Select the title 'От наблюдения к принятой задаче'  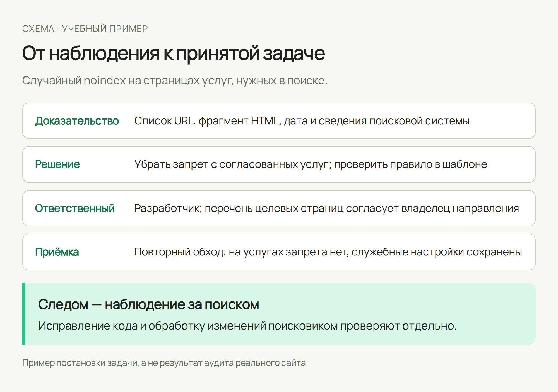[174, 53]
